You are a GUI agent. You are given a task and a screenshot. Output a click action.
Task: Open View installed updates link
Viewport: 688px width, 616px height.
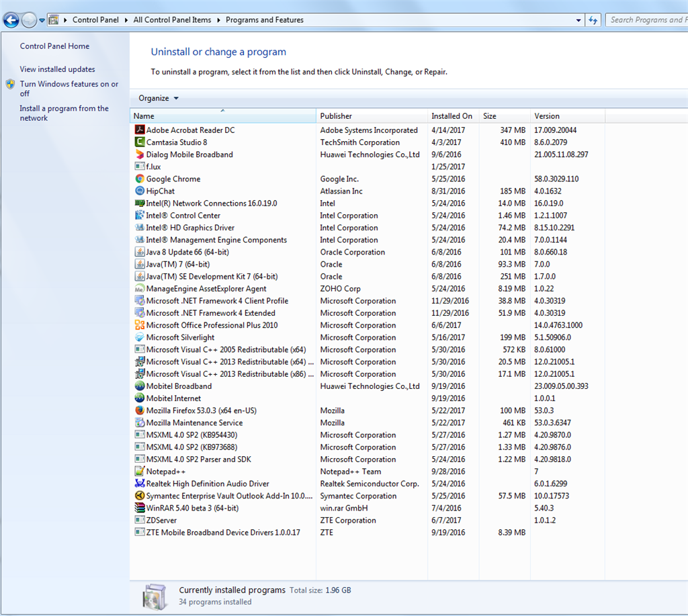coord(57,69)
